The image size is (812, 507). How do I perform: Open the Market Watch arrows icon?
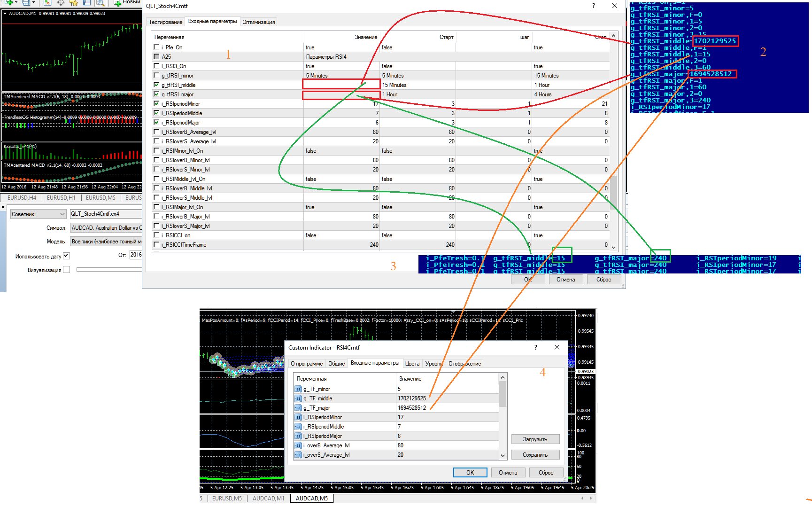point(47,2)
